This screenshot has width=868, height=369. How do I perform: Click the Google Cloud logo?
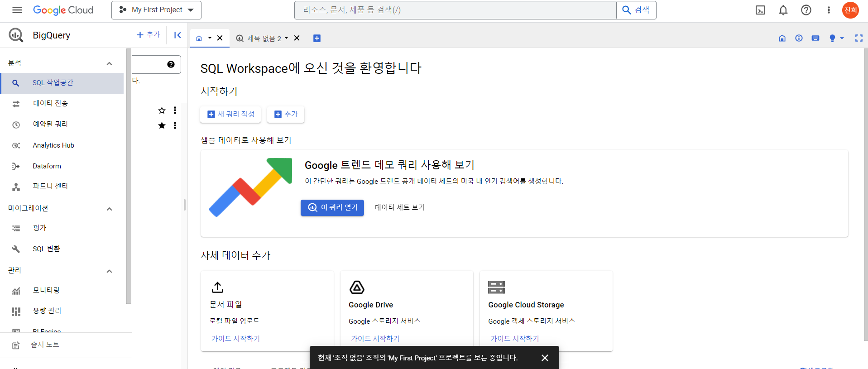[63, 10]
